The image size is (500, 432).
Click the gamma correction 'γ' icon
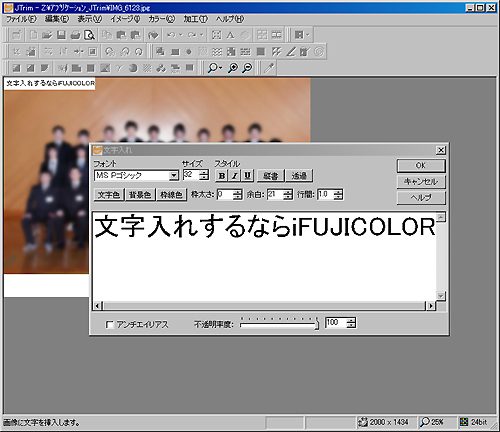tap(119, 68)
